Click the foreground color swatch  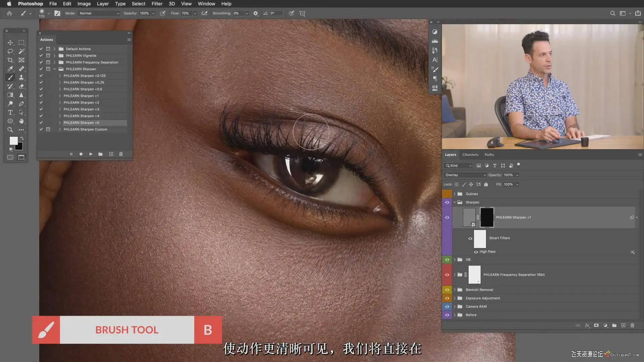(13, 140)
